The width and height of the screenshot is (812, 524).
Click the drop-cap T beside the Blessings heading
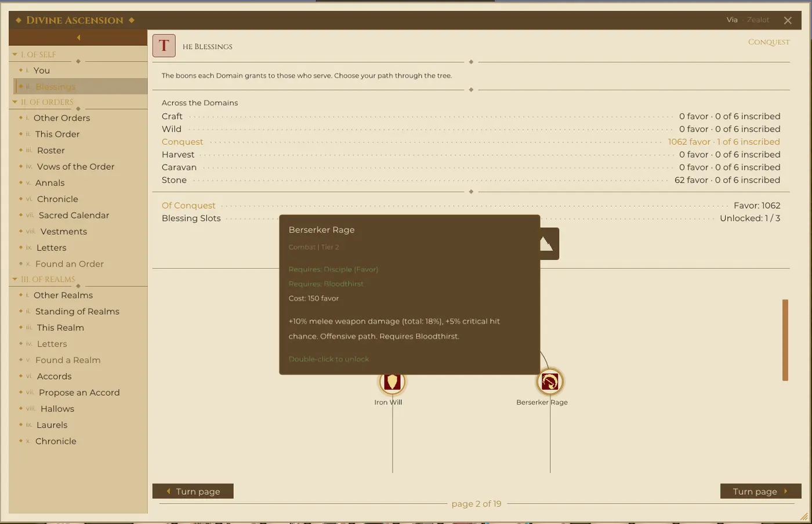click(x=164, y=46)
